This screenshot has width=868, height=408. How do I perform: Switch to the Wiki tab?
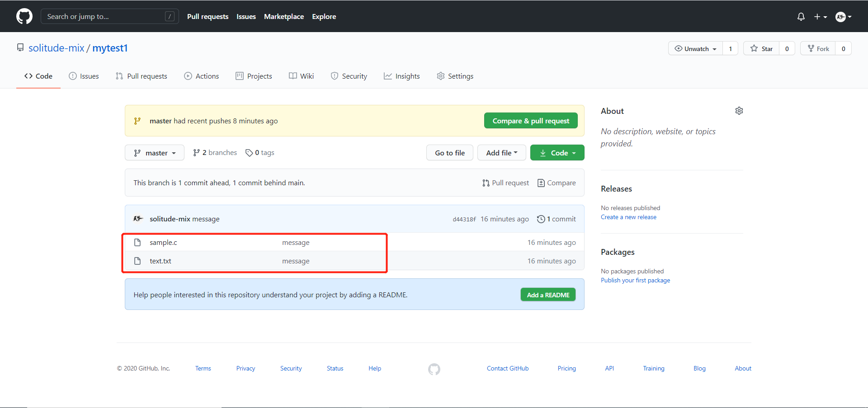[301, 76]
